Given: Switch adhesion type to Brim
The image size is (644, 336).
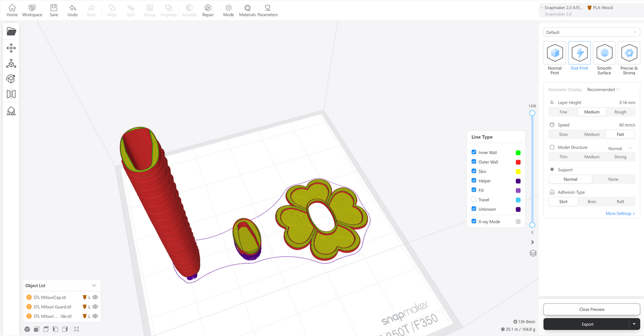Looking at the screenshot, I should pyautogui.click(x=592, y=202).
